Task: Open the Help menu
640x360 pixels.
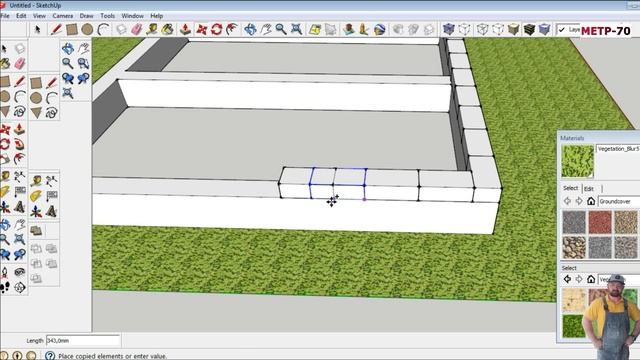Action: [x=156, y=16]
